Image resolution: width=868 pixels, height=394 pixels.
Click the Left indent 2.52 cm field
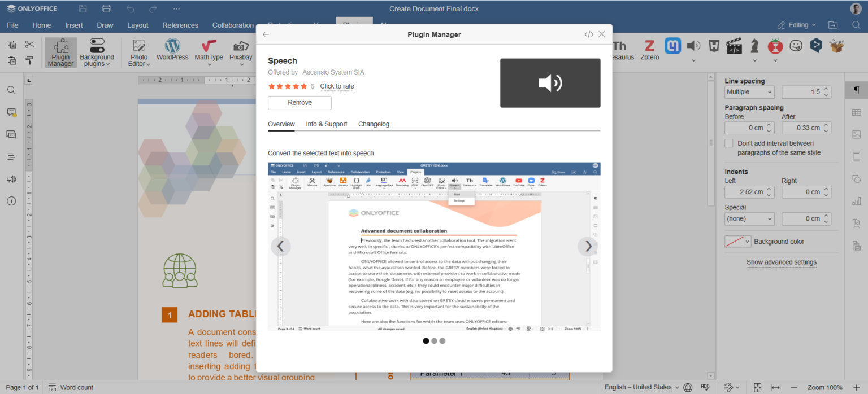tap(749, 192)
